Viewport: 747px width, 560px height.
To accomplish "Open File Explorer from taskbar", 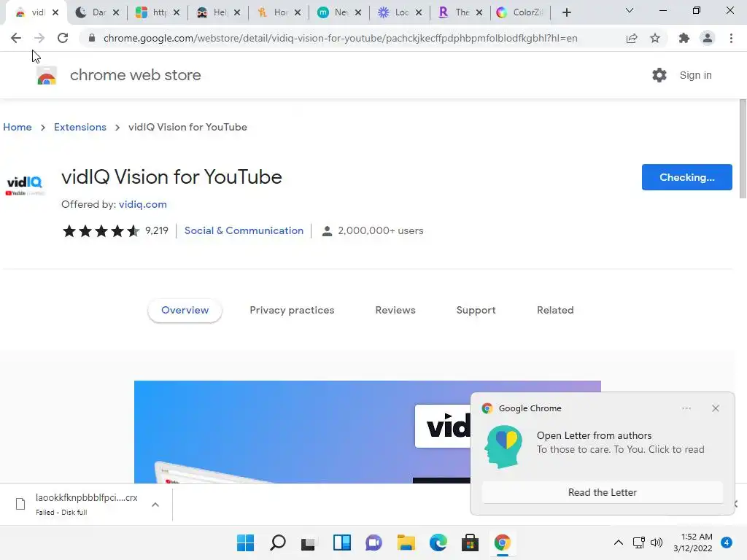I will pos(406,542).
